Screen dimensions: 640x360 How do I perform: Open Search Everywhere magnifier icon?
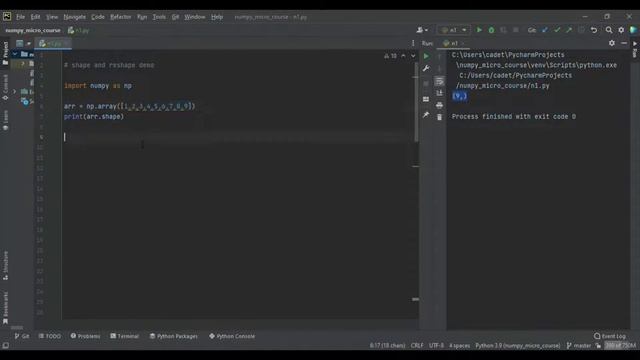pos(609,30)
